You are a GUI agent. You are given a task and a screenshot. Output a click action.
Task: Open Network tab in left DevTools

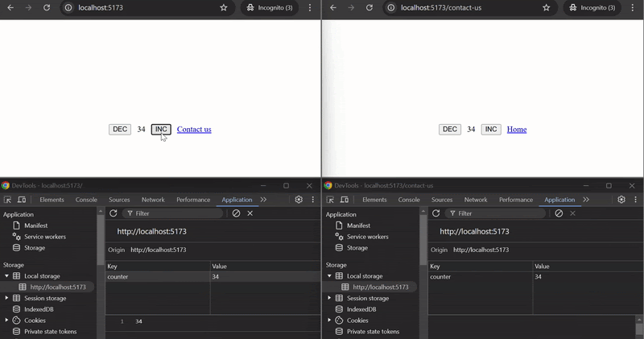153,200
